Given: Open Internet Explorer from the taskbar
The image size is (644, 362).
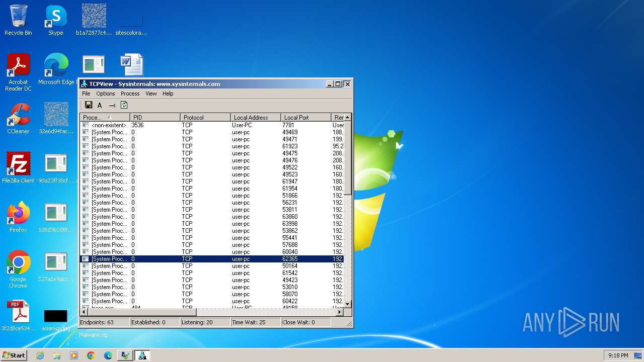Looking at the screenshot, I should pyautogui.click(x=40, y=355).
